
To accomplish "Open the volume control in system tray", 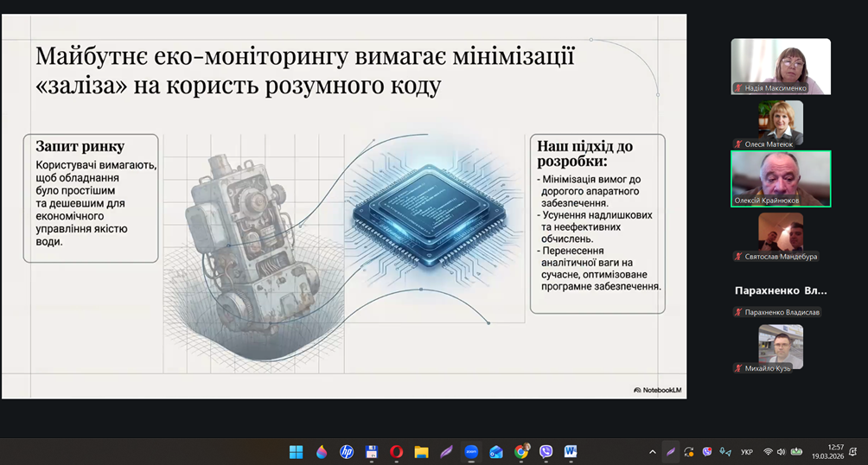I will coord(781,451).
